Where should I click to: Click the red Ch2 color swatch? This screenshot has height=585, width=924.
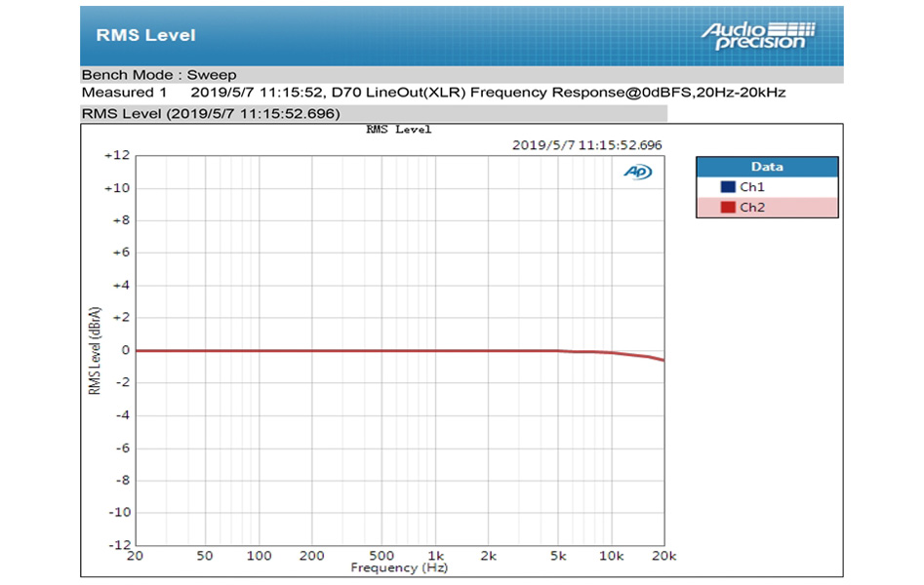tap(727, 207)
